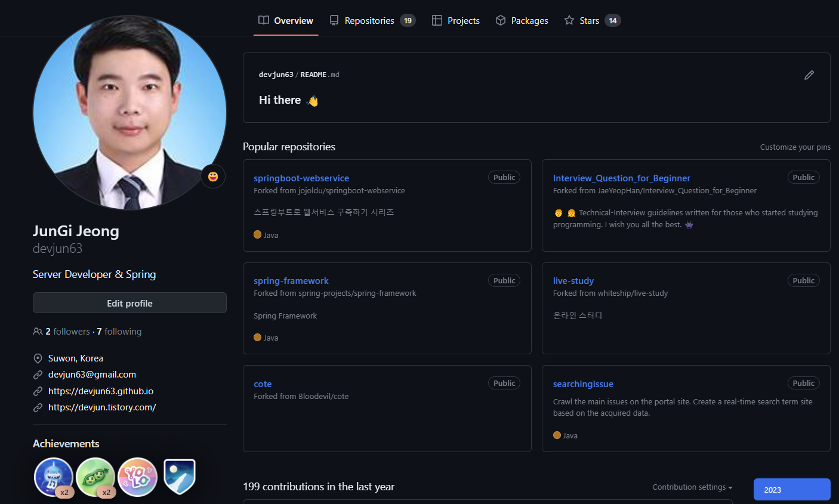
Task: Open the spring-framework repository
Action: tap(291, 280)
